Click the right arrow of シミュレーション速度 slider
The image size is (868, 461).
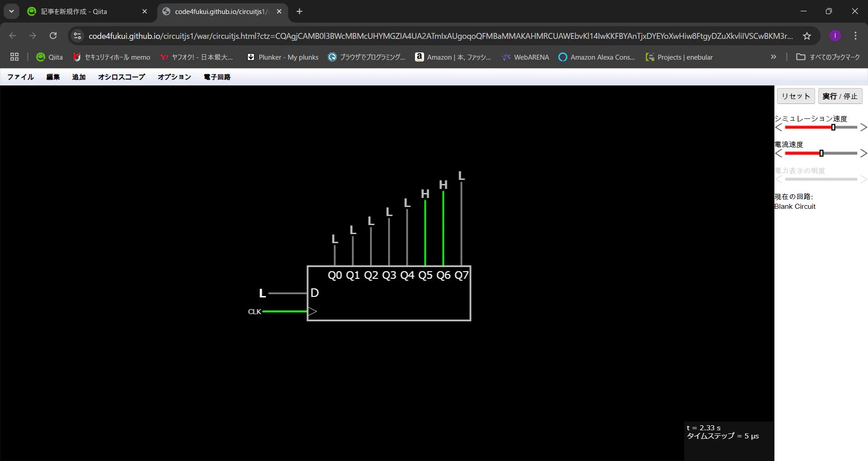[863, 127]
